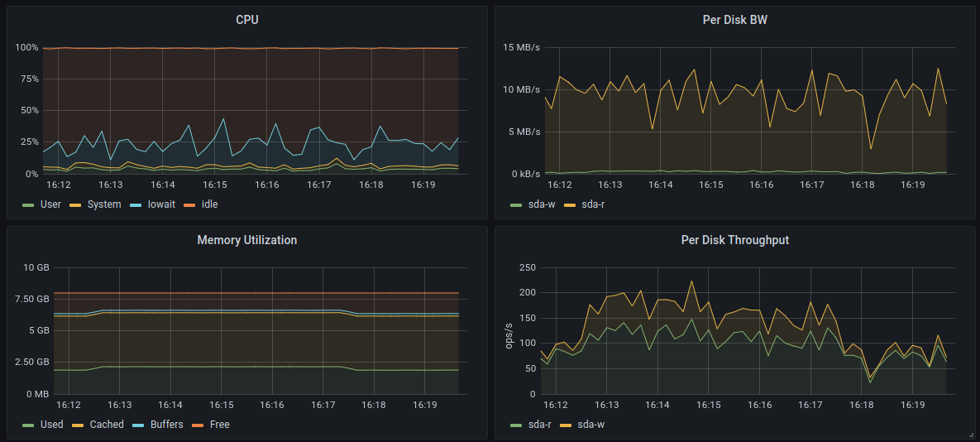The width and height of the screenshot is (980, 442).
Task: Toggle sda-r label in Per Disk Throughput legend
Action: pos(538,425)
